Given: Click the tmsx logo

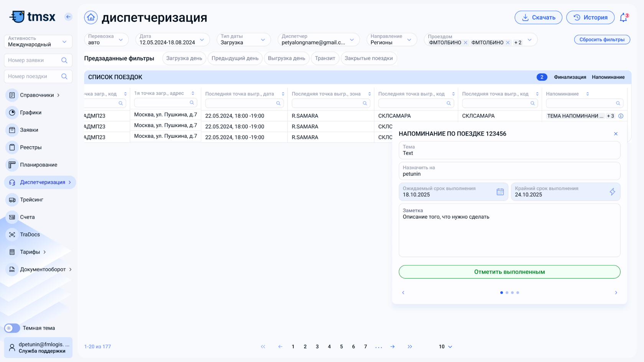Looking at the screenshot, I should (33, 17).
